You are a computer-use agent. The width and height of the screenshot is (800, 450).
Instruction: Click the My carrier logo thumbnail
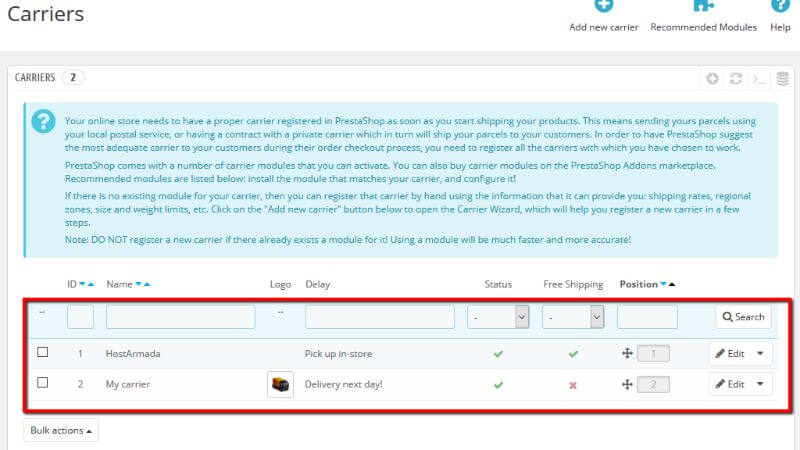(281, 384)
